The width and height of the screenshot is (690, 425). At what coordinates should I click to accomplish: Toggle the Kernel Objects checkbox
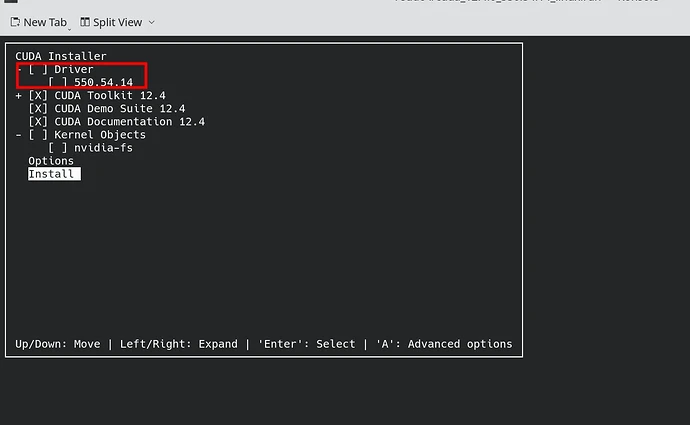point(38,135)
